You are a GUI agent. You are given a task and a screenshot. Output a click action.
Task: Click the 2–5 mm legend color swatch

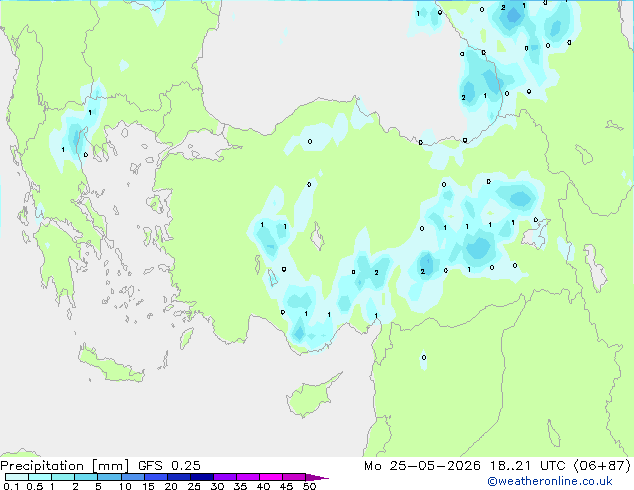coord(86,477)
